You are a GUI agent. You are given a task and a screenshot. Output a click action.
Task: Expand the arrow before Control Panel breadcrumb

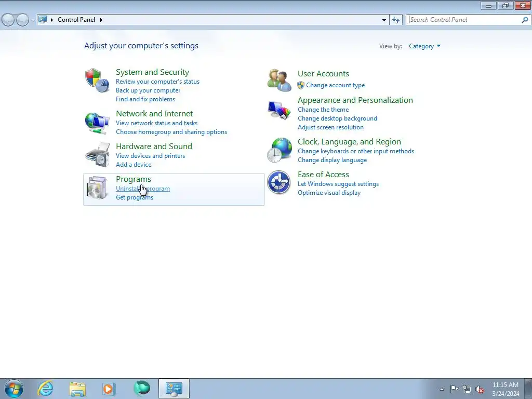52,20
